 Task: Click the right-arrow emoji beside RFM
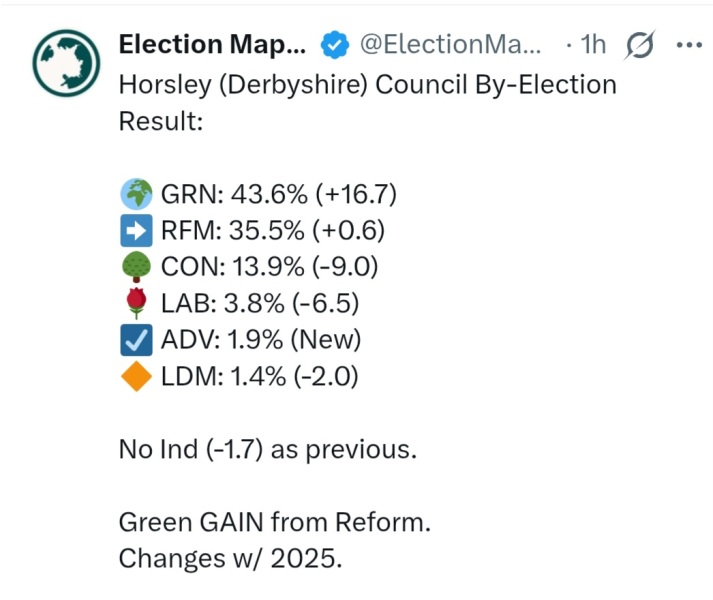pos(136,230)
